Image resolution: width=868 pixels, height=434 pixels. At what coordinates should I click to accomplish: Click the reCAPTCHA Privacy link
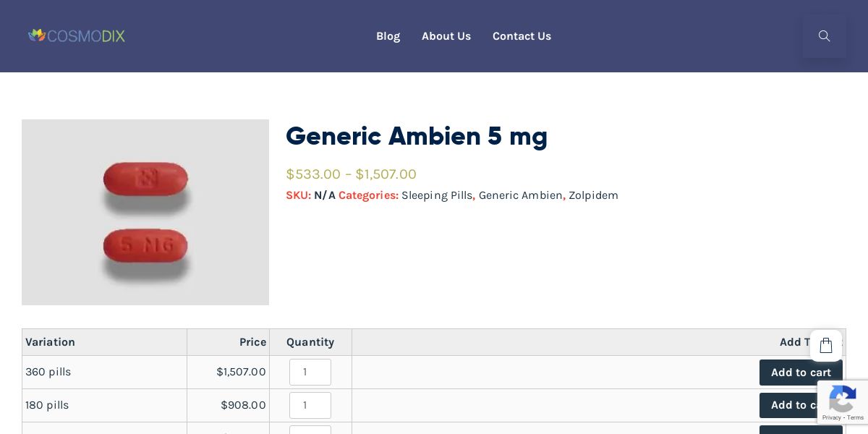[x=832, y=417]
